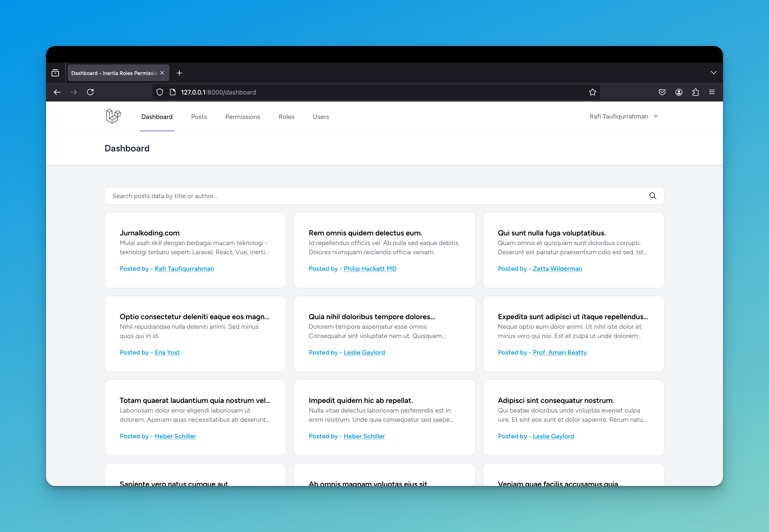Click the Impedit quidem hic ab repellat title
The width and height of the screenshot is (769, 532).
tap(361, 400)
